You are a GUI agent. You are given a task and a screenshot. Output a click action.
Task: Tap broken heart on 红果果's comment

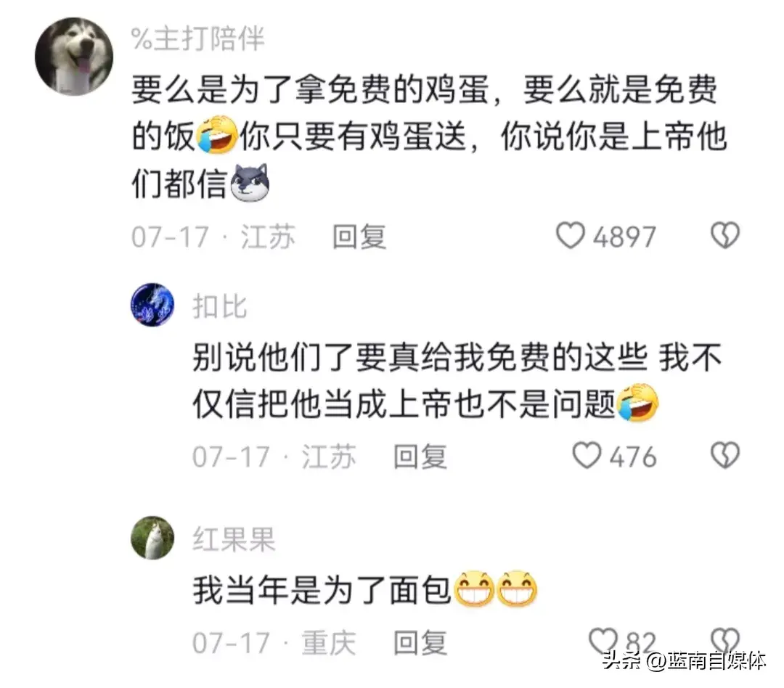(724, 642)
